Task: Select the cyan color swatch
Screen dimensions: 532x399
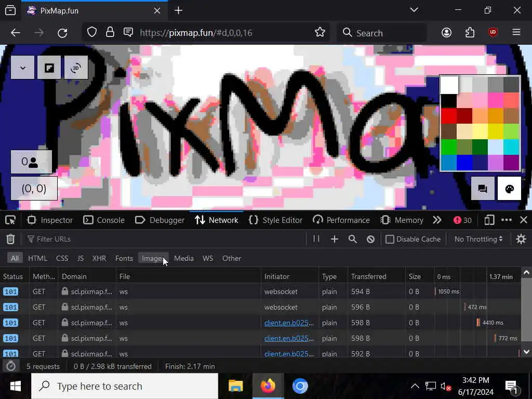Action: coord(511,147)
